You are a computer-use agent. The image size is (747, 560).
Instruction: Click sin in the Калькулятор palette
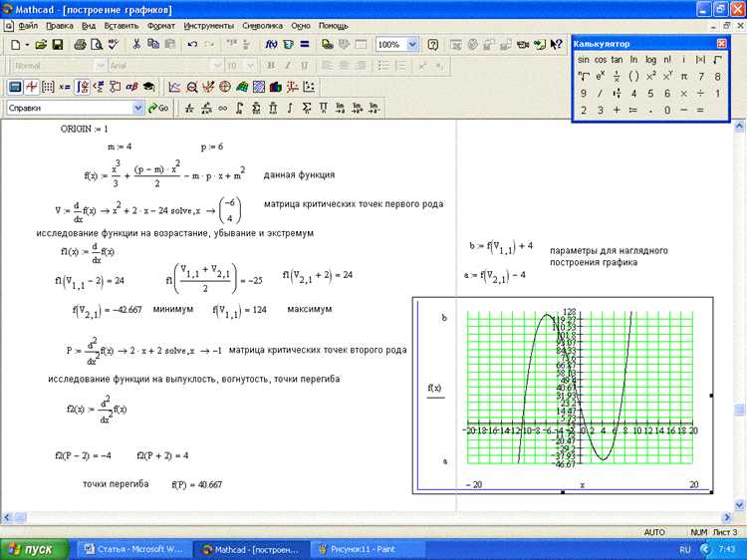[583, 60]
